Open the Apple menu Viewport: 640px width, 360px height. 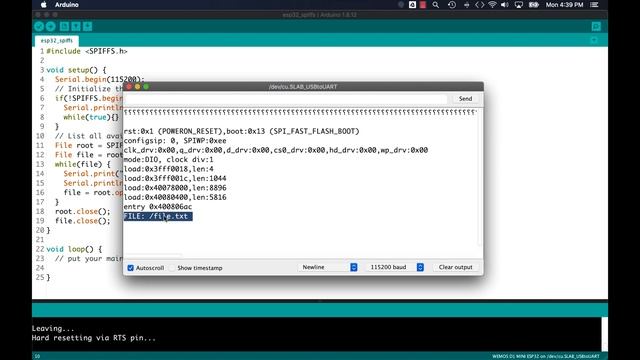pyautogui.click(x=44, y=5)
